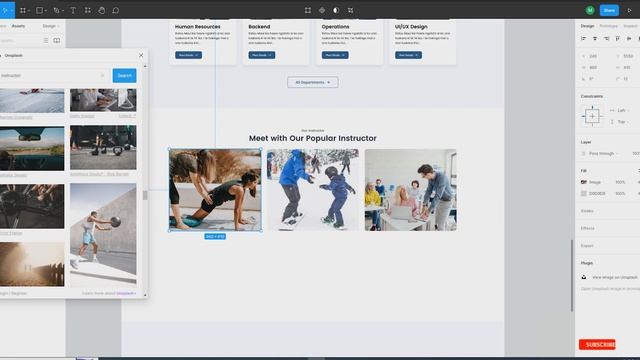Open the Move tool dropdown arrow

click(x=11, y=11)
